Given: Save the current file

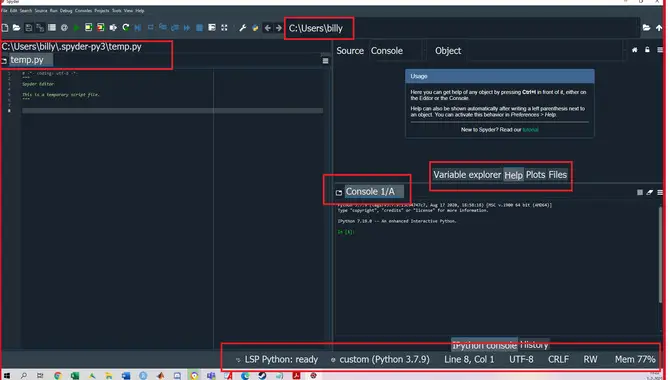Looking at the screenshot, I should click(29, 28).
